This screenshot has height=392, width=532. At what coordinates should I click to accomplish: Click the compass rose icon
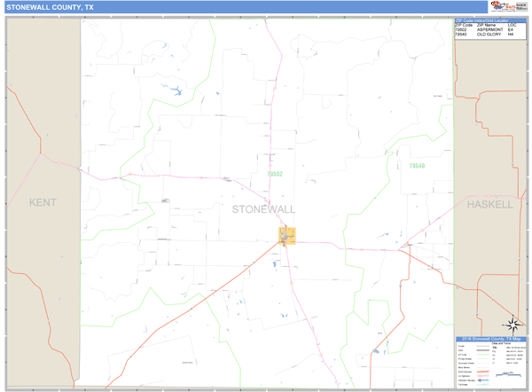pyautogui.click(x=512, y=324)
